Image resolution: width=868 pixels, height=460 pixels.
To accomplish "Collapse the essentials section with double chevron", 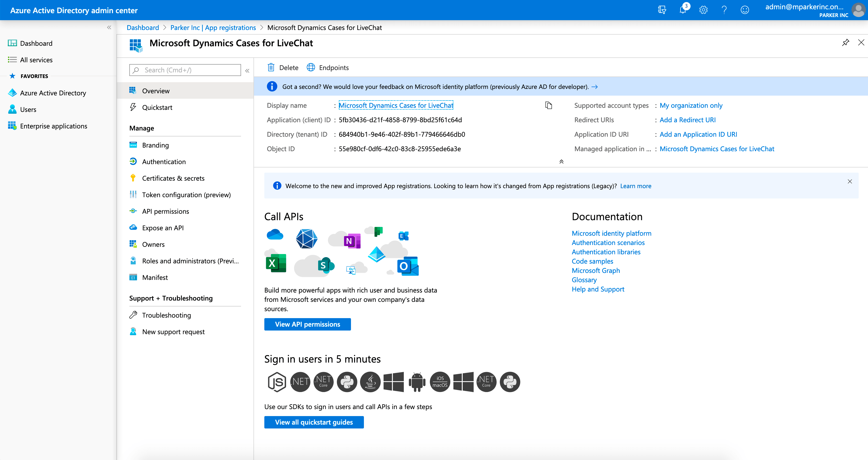I will pos(561,162).
